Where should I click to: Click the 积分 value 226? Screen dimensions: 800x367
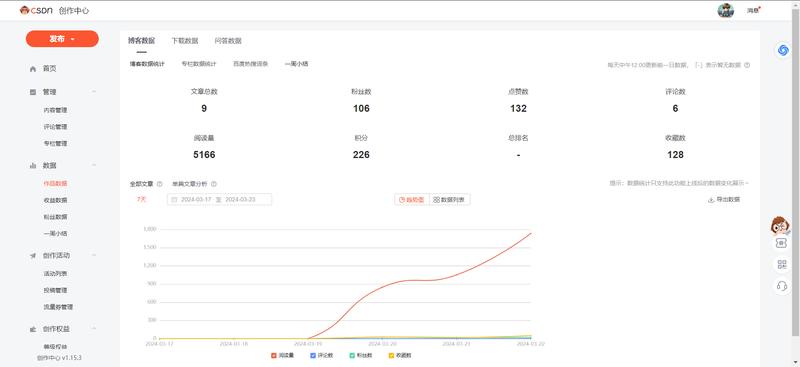(x=361, y=155)
